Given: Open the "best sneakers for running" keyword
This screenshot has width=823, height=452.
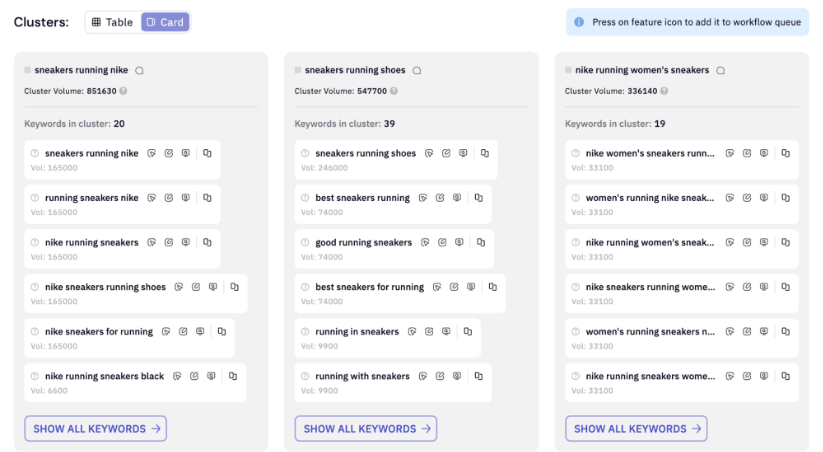Looking at the screenshot, I should click(369, 287).
